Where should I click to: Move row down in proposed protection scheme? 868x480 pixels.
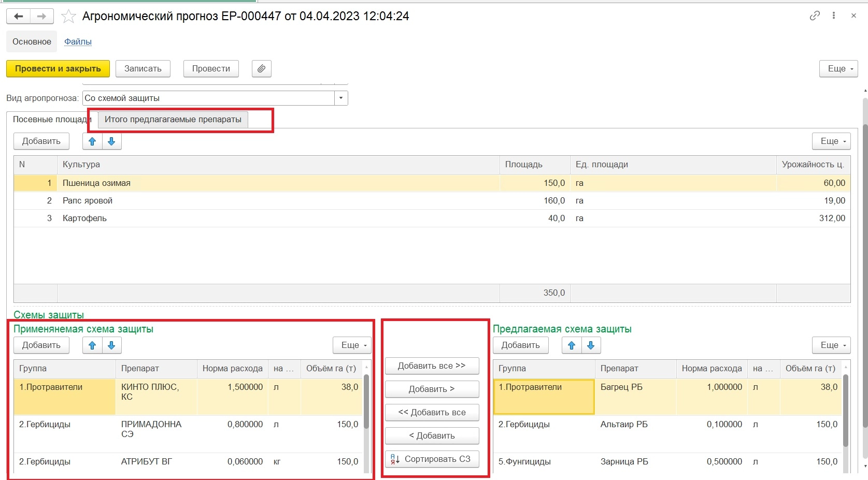591,345
